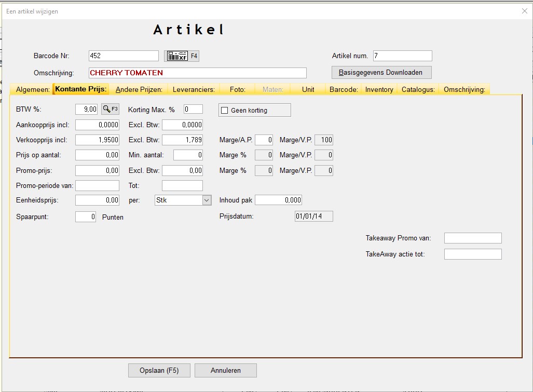The width and height of the screenshot is (533, 392).
Task: Focus the Takeaway Promo van field
Action: (x=473, y=238)
